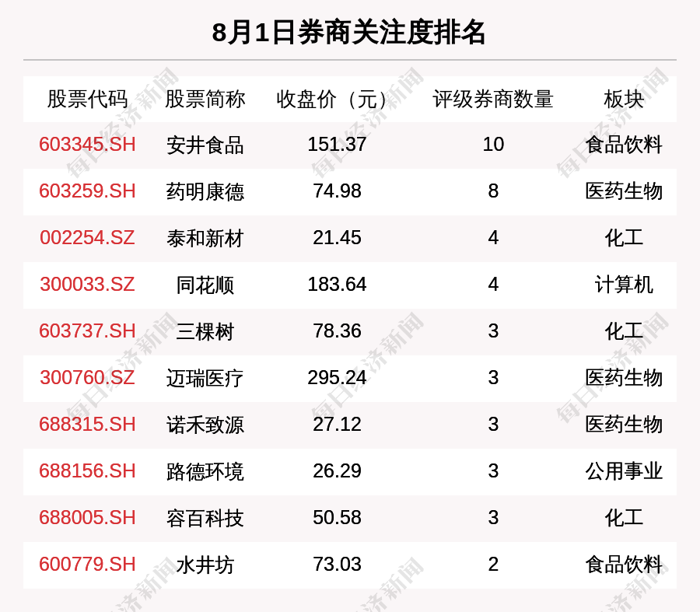Image resolution: width=700 pixels, height=612 pixels.
Task: Select the 板块 column header
Action: point(624,99)
